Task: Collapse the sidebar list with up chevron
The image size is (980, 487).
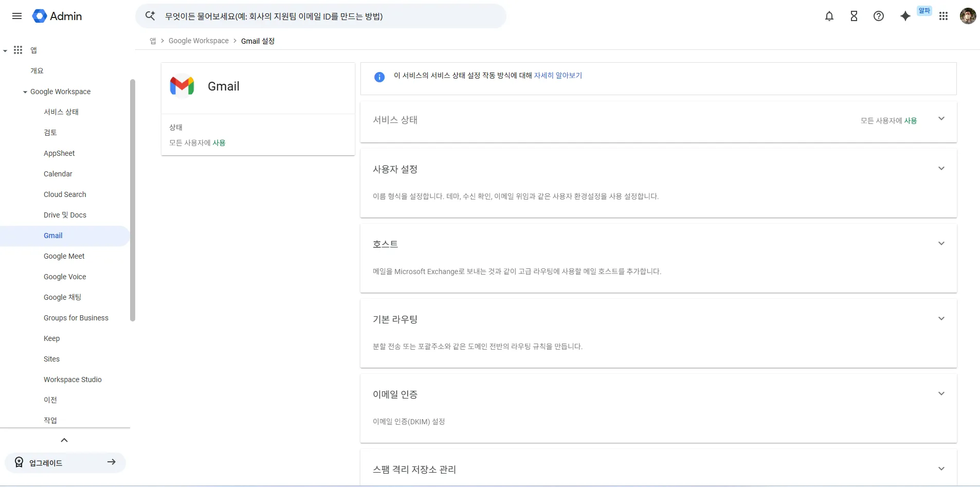Action: pyautogui.click(x=64, y=440)
